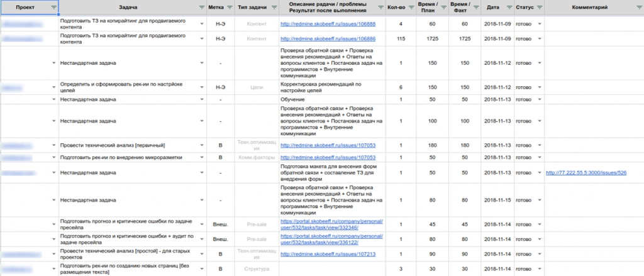Open the filter icon in the Проект header
The width and height of the screenshot is (644, 276).
coord(54,8)
